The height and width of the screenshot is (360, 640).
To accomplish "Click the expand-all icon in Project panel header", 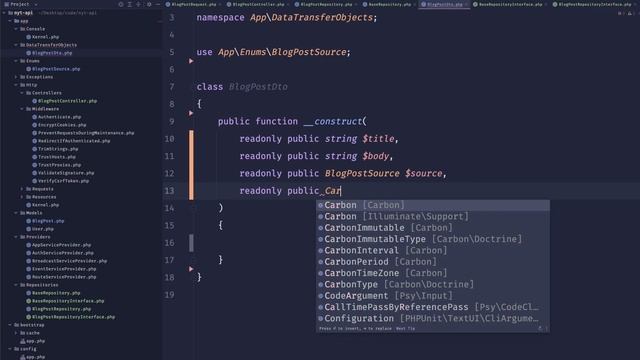I will click(130, 4).
